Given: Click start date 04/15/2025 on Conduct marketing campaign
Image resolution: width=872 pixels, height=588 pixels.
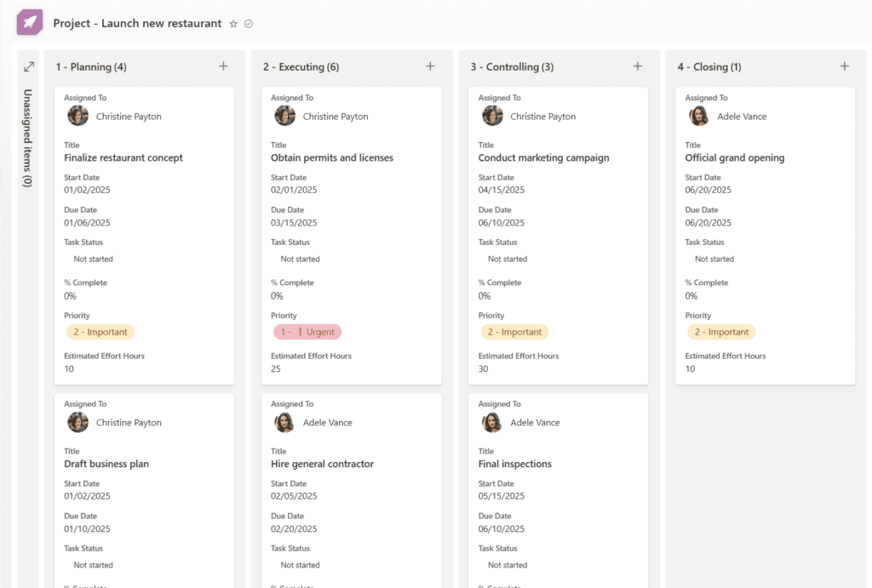Looking at the screenshot, I should pyautogui.click(x=502, y=190).
